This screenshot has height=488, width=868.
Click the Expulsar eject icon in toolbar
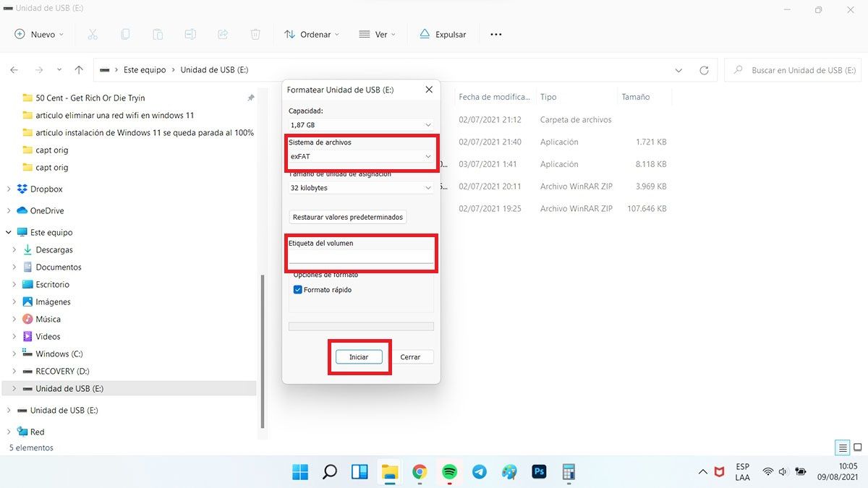[425, 34]
